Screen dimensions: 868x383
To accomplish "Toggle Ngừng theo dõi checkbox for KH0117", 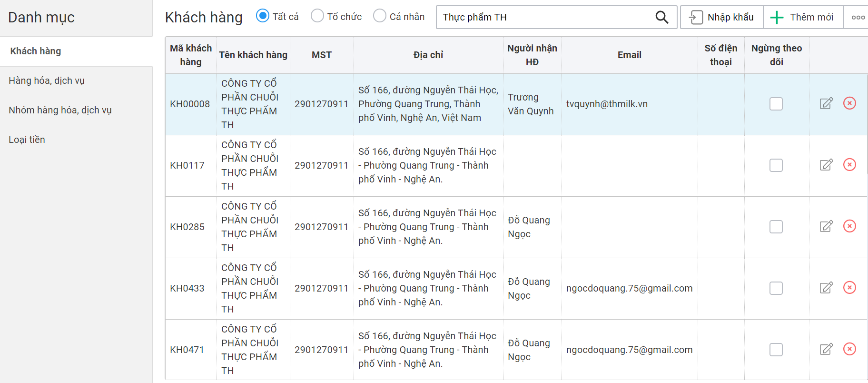I will (x=776, y=165).
